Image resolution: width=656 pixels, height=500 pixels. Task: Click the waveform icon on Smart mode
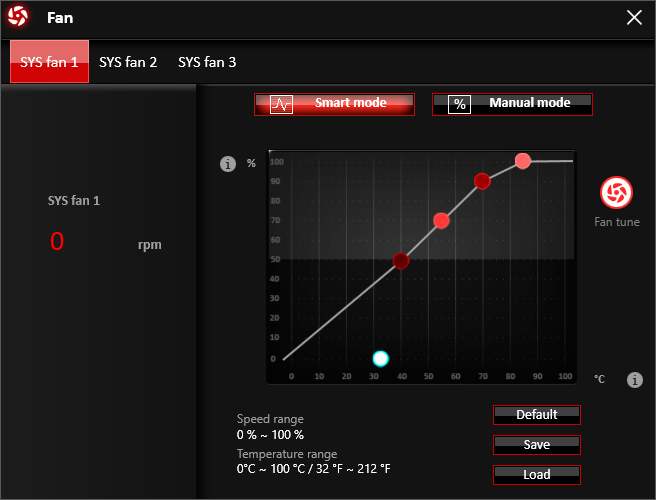(282, 105)
